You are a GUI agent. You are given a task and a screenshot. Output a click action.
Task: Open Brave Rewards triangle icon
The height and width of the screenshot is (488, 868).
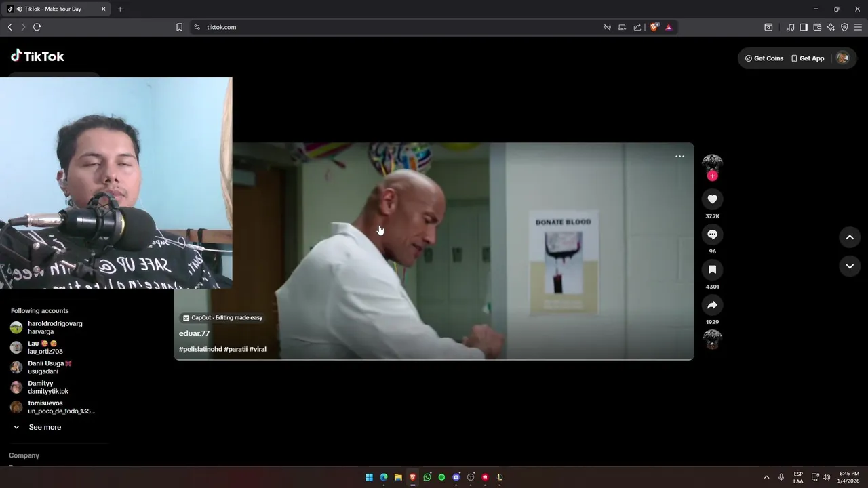coord(669,27)
